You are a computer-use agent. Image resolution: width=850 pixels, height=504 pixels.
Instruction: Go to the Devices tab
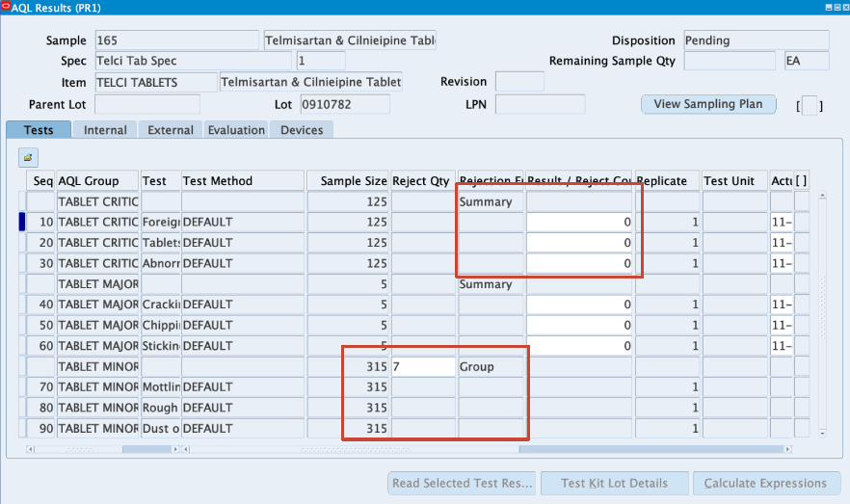tap(302, 130)
